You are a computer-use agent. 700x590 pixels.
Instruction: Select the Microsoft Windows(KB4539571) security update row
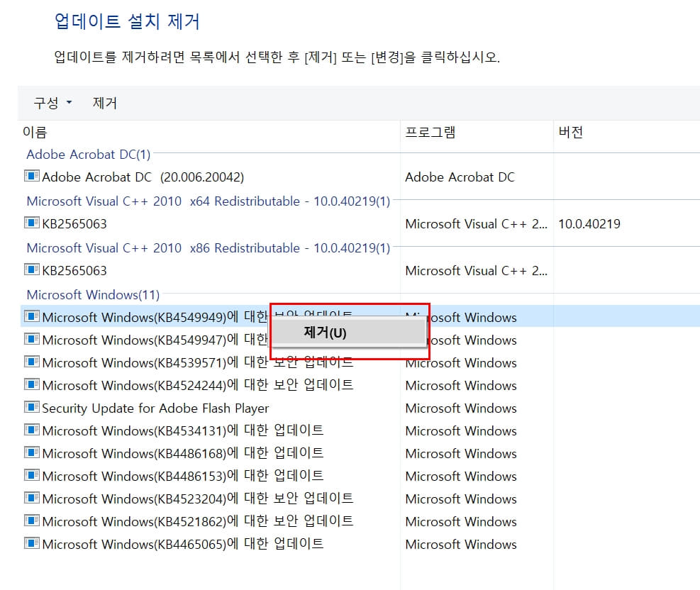pyautogui.click(x=198, y=363)
